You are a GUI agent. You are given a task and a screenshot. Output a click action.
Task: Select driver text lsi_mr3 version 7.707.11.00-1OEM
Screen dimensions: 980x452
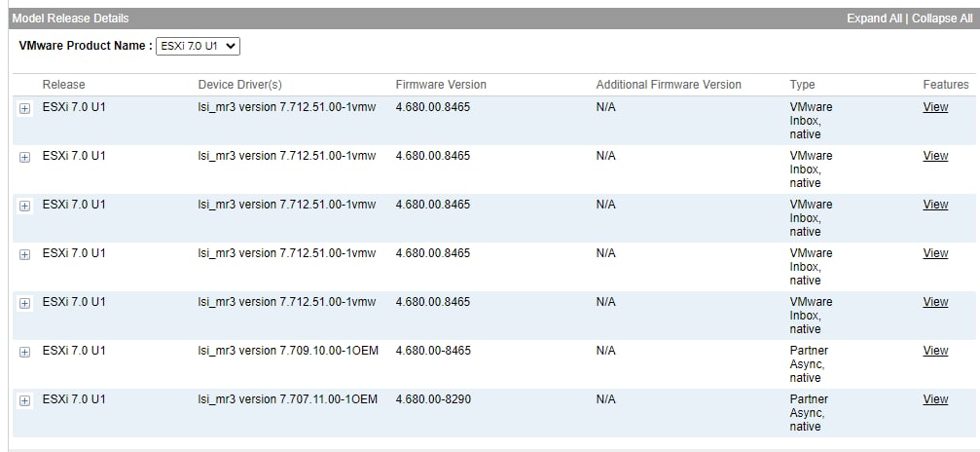tap(287, 398)
